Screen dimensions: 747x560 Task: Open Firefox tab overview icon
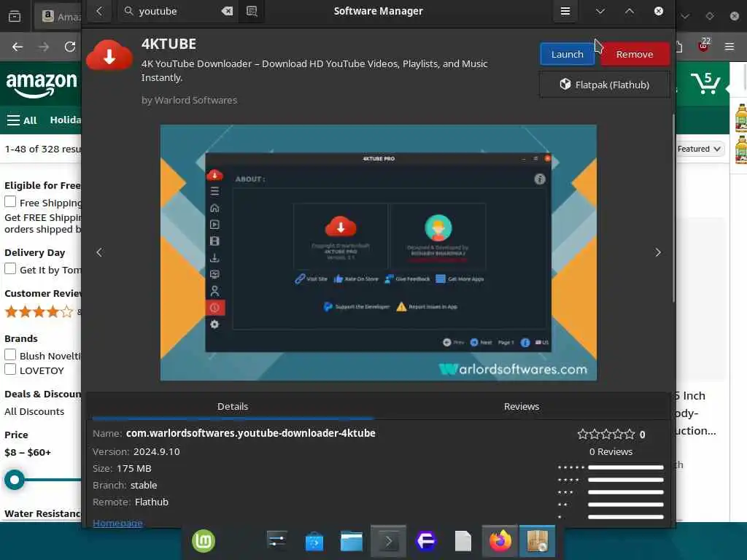pos(15,17)
